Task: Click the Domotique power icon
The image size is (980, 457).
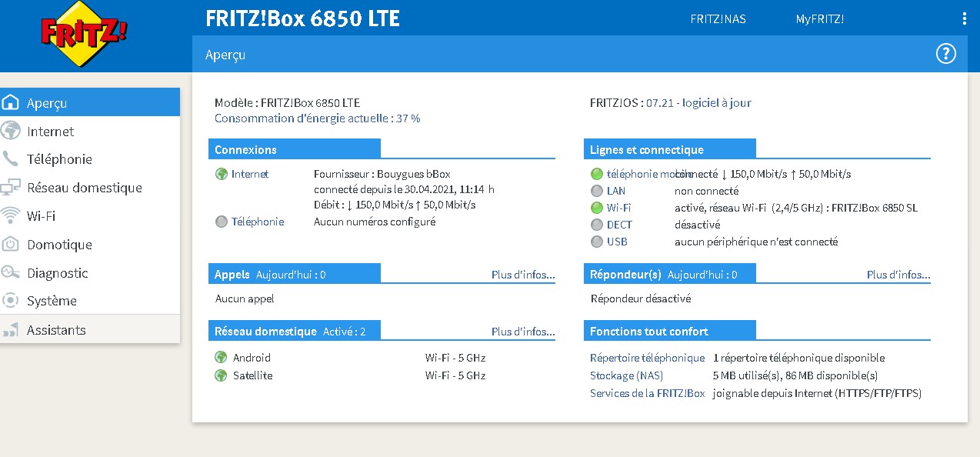Action: point(11,245)
